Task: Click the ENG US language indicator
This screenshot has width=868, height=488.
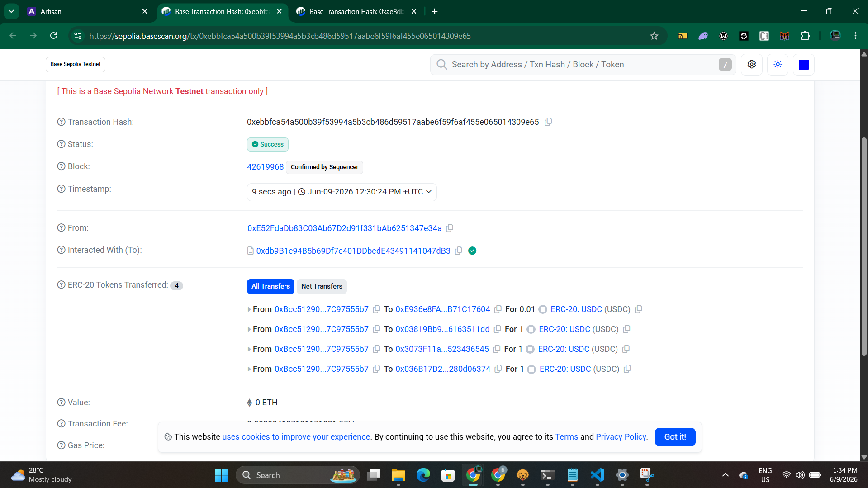Action: [x=765, y=475]
